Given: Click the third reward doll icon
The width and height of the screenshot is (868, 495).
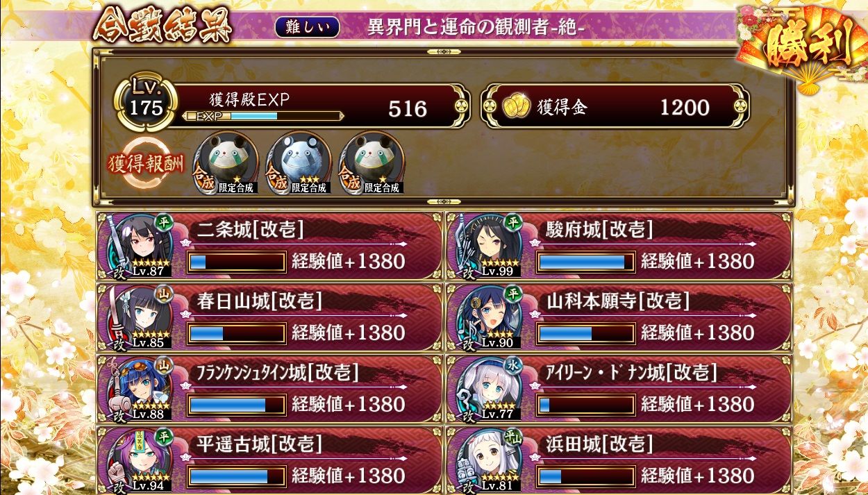Looking at the screenshot, I should coord(372,162).
